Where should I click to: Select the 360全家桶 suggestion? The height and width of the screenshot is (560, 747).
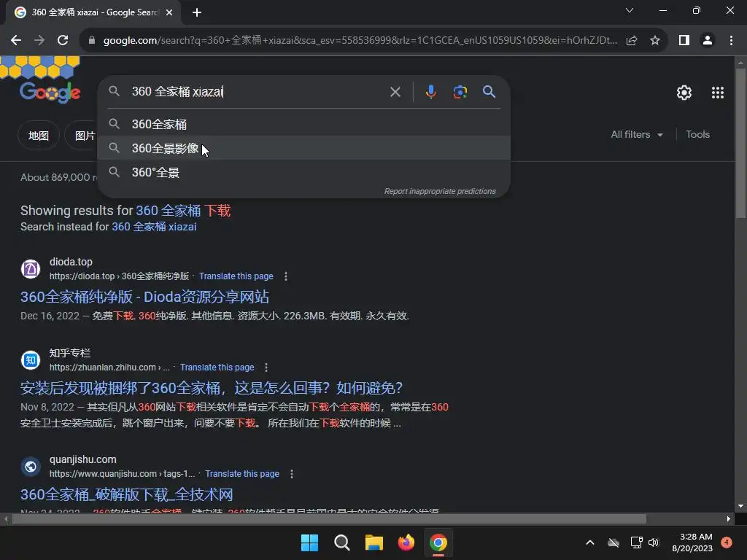(x=304, y=124)
